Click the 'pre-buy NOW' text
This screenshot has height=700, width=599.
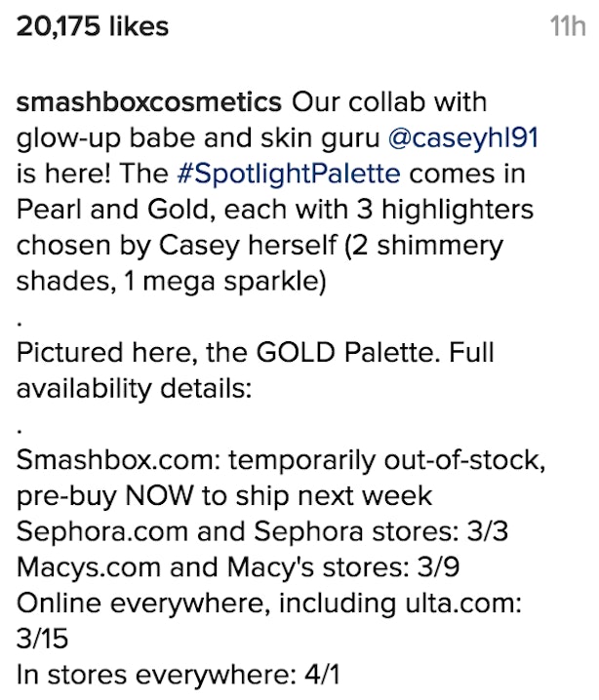[x=105, y=496]
